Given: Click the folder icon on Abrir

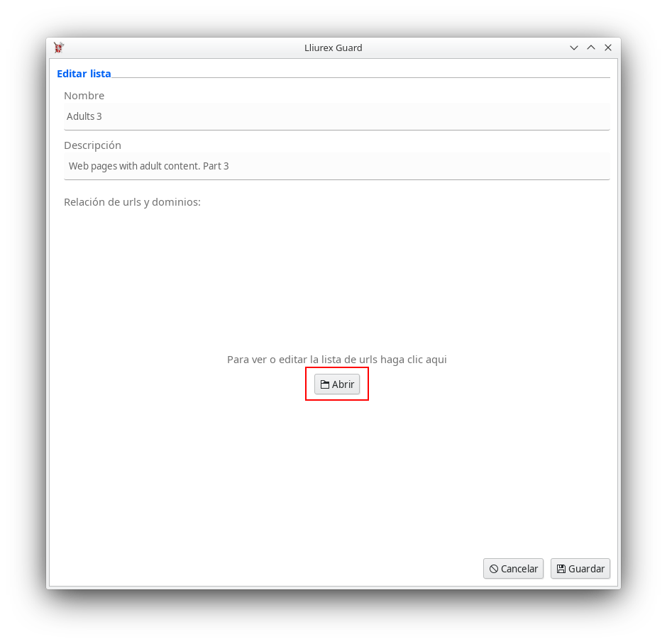Looking at the screenshot, I should pyautogui.click(x=325, y=384).
